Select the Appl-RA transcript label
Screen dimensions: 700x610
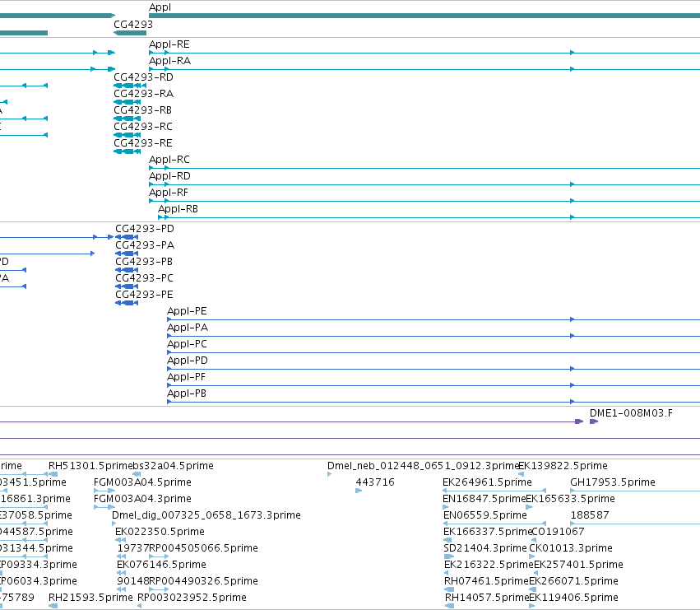click(169, 61)
